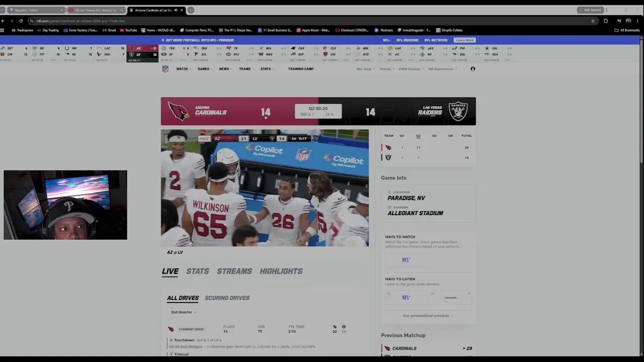Open the Restream bookmark

384,30
